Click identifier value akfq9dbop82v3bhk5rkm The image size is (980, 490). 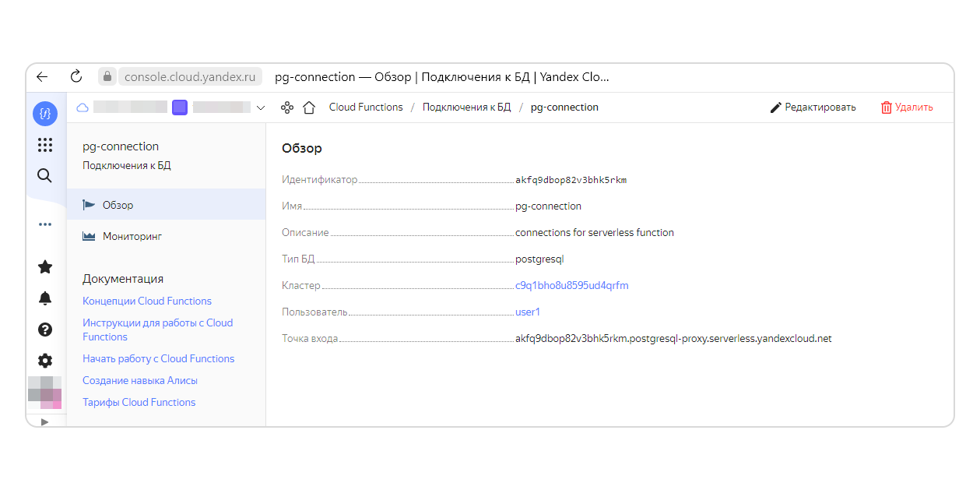[571, 180]
